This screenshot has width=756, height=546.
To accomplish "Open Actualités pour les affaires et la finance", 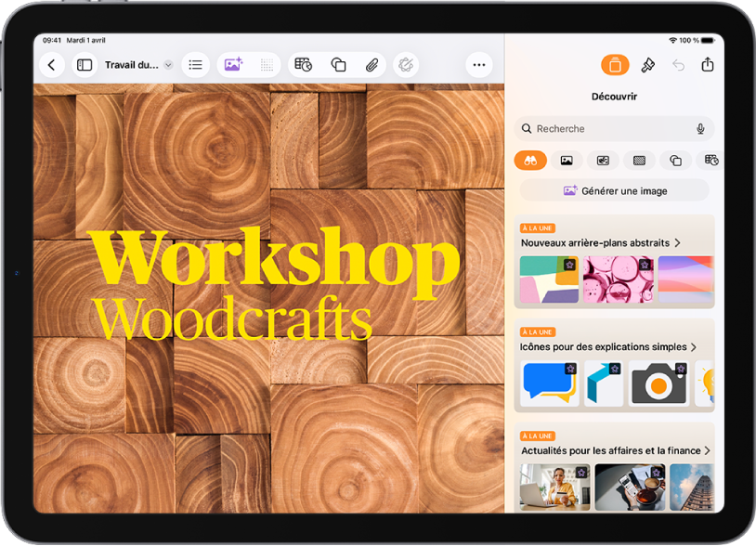I will 611,450.
